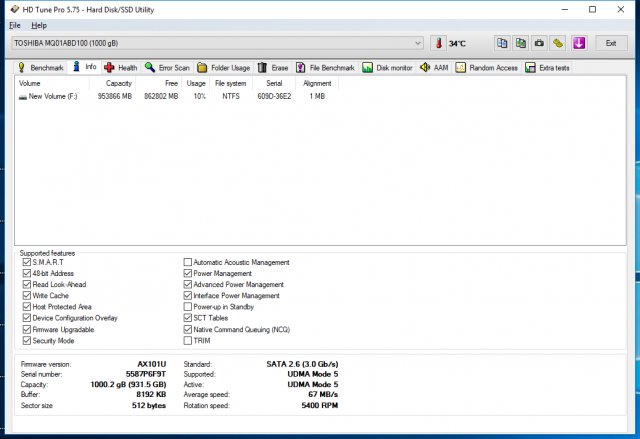The image size is (640, 439).
Task: Open the Health tab with red cross
Action: [121, 68]
